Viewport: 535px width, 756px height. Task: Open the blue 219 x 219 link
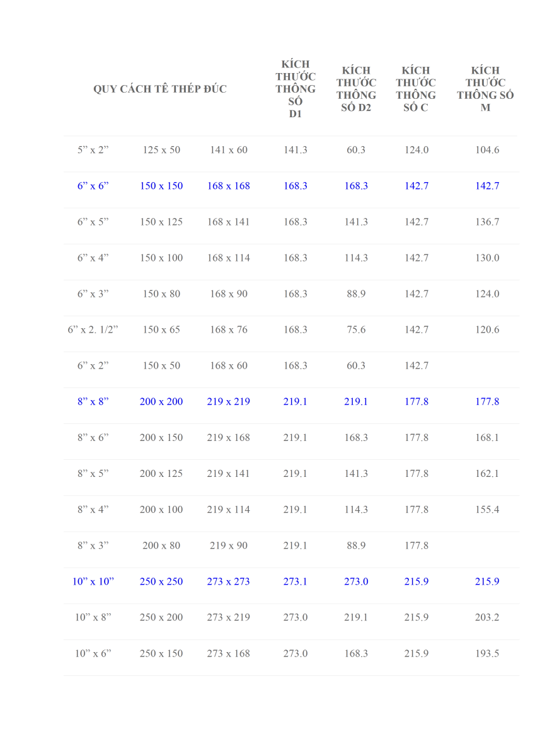point(229,401)
